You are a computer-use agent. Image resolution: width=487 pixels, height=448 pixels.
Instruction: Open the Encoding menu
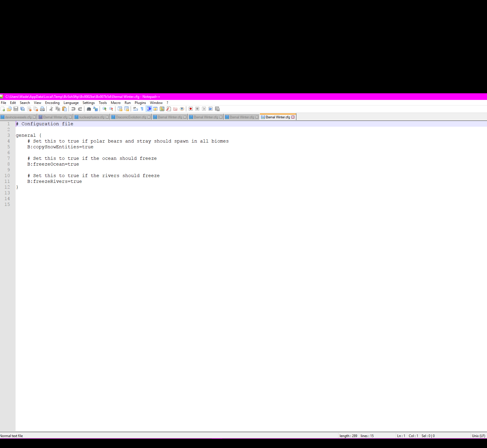coord(52,103)
